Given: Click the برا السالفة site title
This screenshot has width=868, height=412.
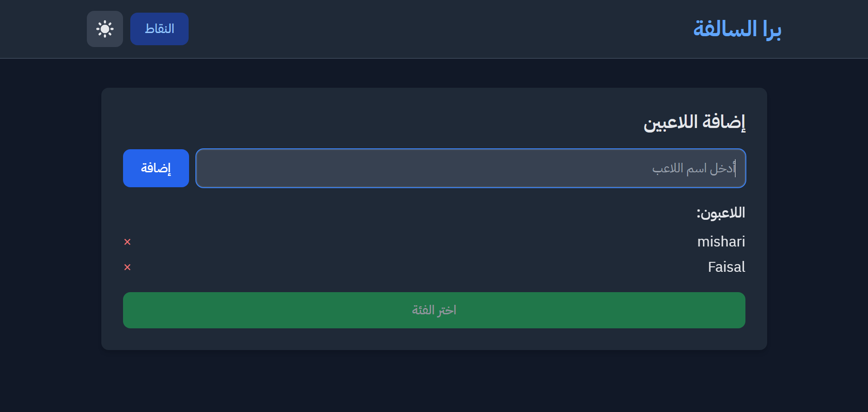Looking at the screenshot, I should pyautogui.click(x=737, y=29).
